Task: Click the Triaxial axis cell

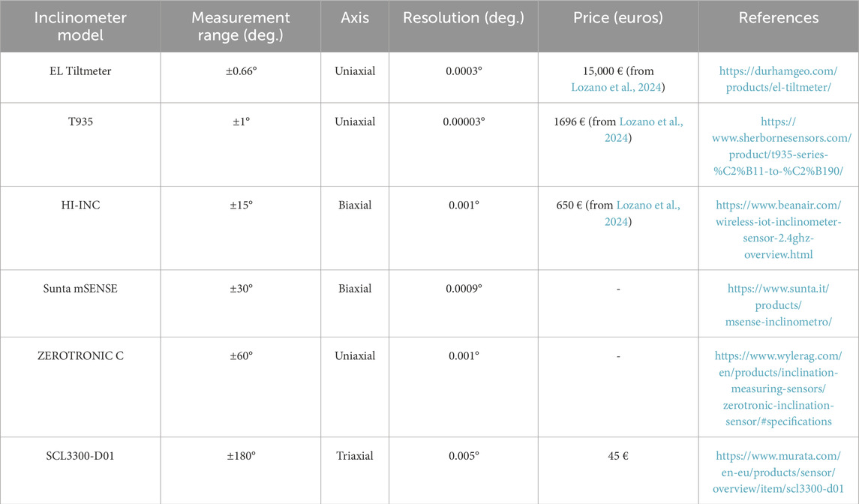Action: (x=354, y=456)
